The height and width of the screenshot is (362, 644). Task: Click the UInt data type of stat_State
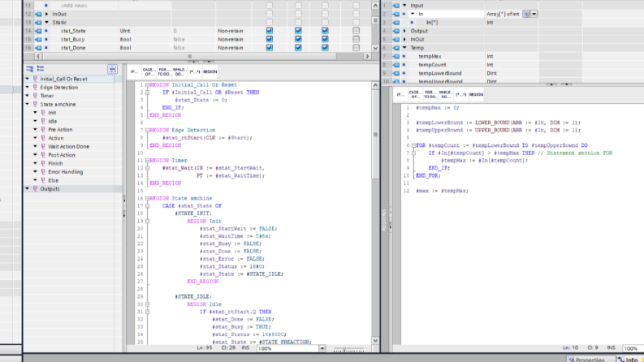coord(125,31)
